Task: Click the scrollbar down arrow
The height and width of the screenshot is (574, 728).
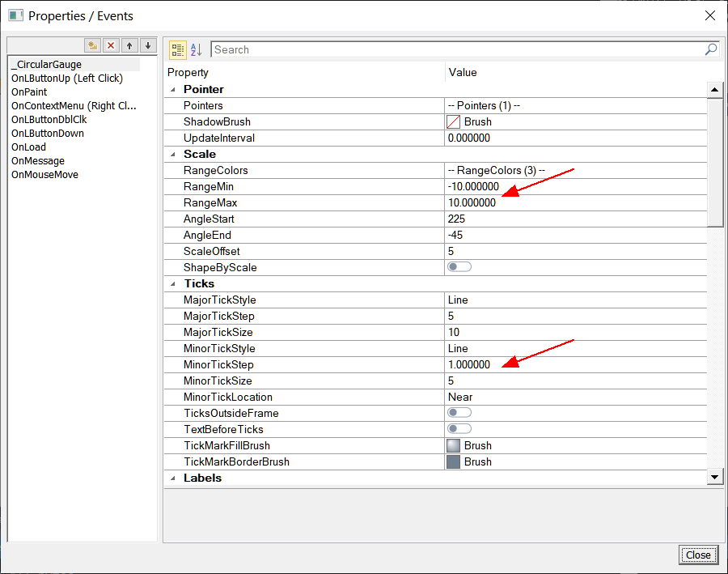Action: pyautogui.click(x=714, y=476)
